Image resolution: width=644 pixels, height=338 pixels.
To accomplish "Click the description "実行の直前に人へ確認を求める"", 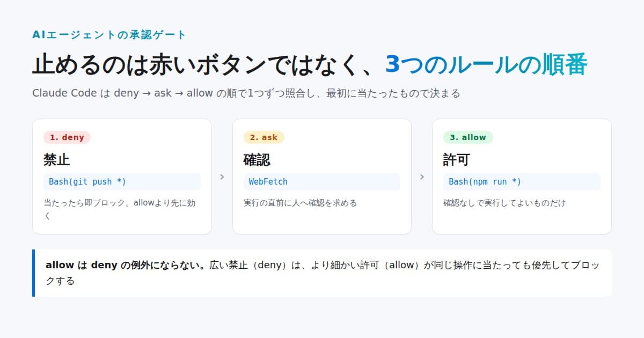I will point(300,203).
